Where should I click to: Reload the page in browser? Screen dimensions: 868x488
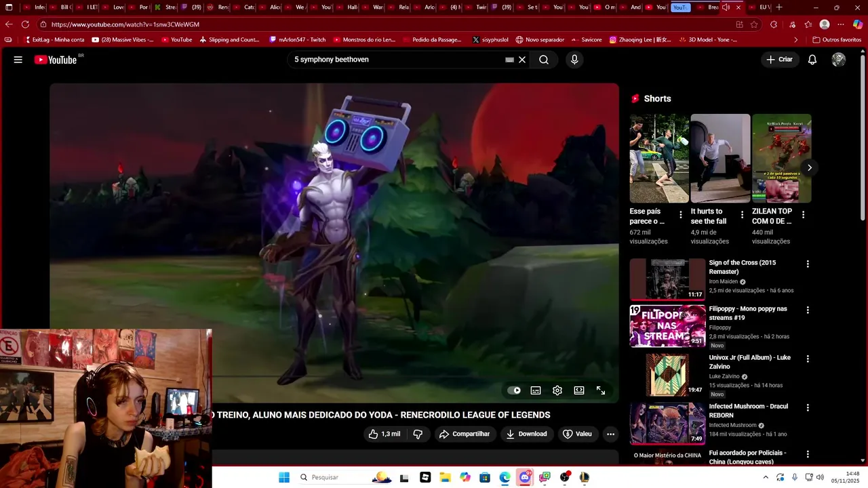(x=25, y=24)
